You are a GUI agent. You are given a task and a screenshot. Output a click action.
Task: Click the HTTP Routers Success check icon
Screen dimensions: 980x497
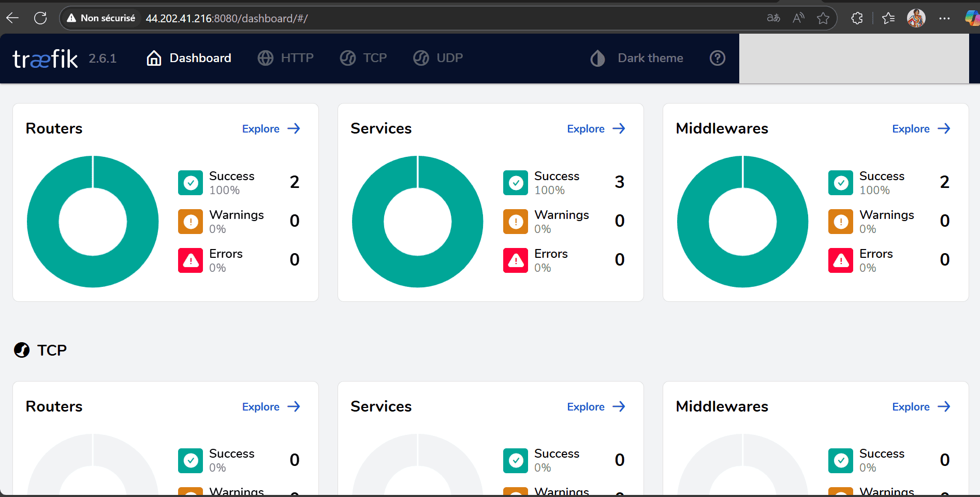(x=191, y=183)
